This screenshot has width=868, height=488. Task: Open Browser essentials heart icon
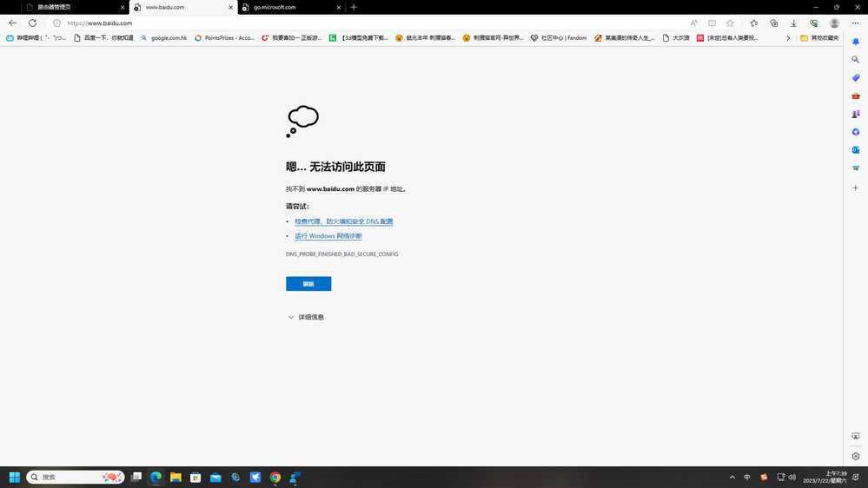[814, 23]
